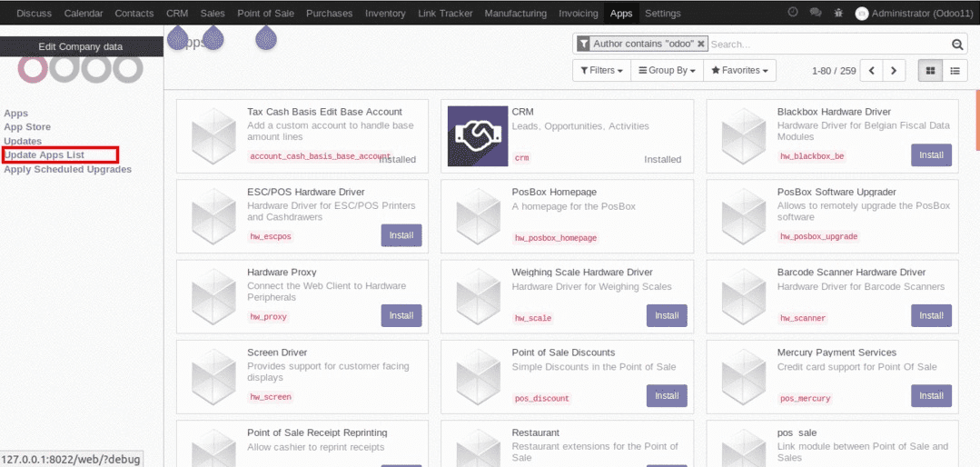Open the PosBox Software Upgrader card title
This screenshot has height=467, width=980.
(x=836, y=192)
